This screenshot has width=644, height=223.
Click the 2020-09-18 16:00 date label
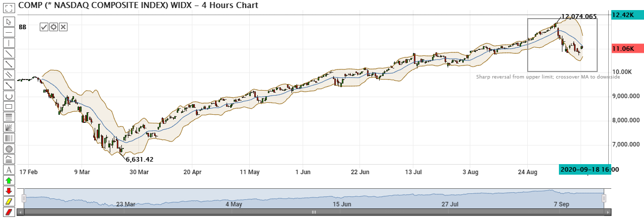(589, 169)
